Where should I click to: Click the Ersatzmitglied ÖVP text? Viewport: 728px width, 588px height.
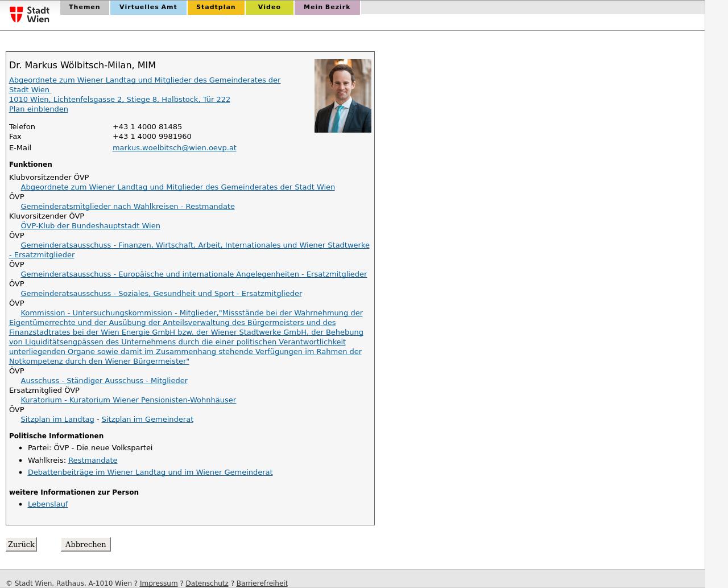[x=44, y=390]
